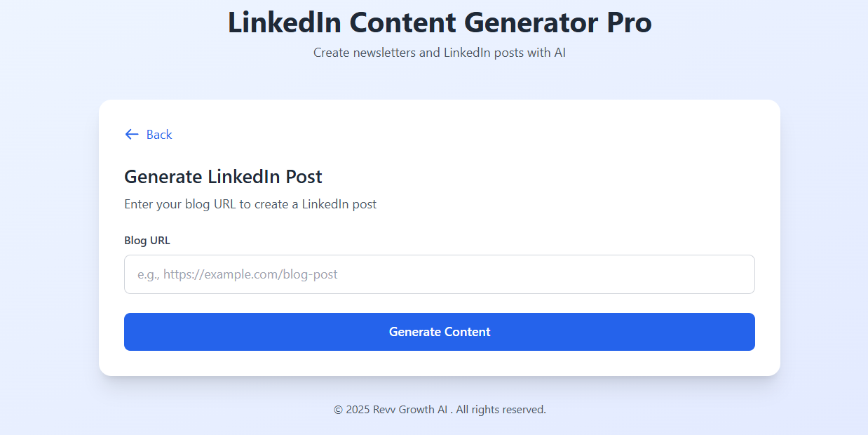Click the text describing entering your blog URL
The height and width of the screenshot is (435, 868).
click(250, 204)
